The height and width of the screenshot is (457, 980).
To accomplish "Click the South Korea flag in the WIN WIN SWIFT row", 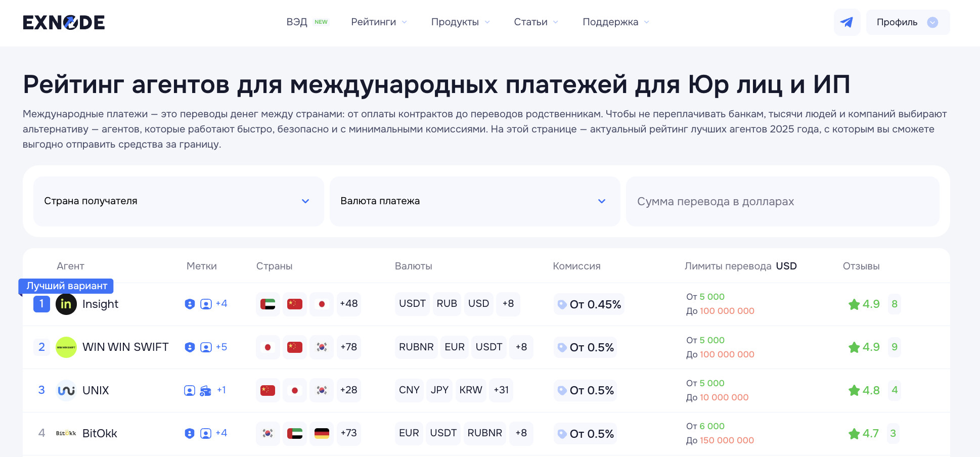I will [x=322, y=347].
